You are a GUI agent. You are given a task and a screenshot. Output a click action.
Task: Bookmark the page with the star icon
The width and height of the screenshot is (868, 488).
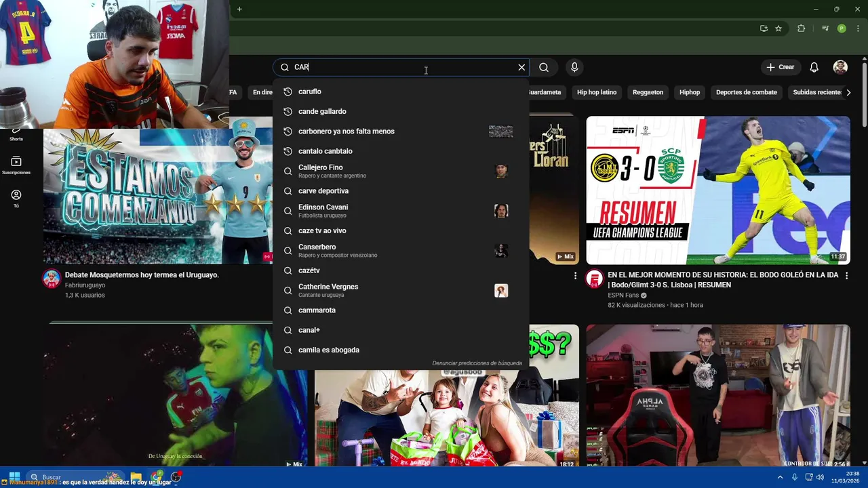(778, 28)
